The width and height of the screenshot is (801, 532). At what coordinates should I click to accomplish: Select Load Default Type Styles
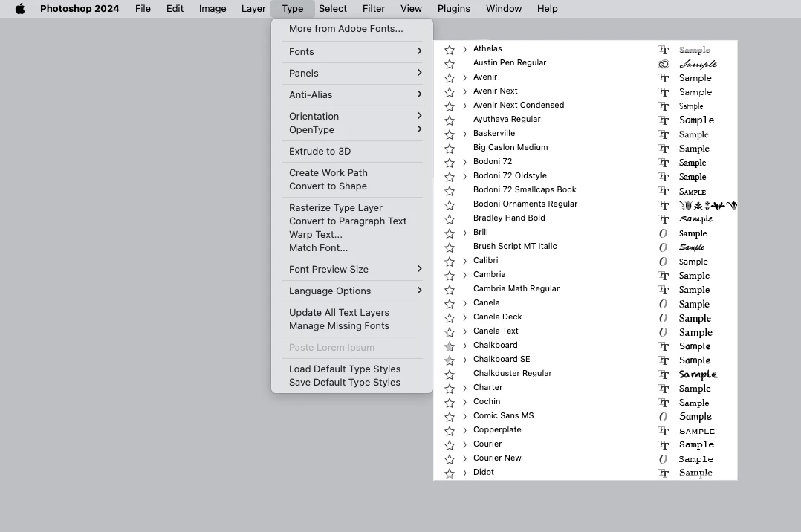(x=352, y=369)
